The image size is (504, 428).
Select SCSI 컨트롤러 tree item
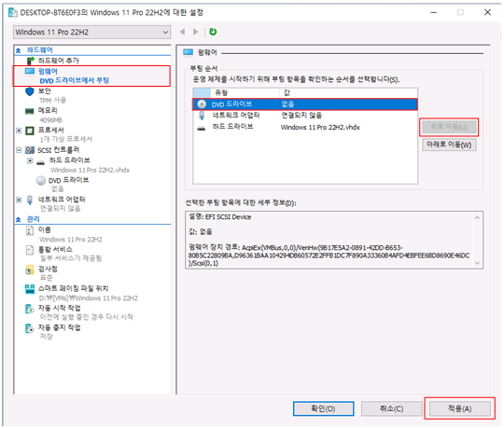(x=58, y=150)
